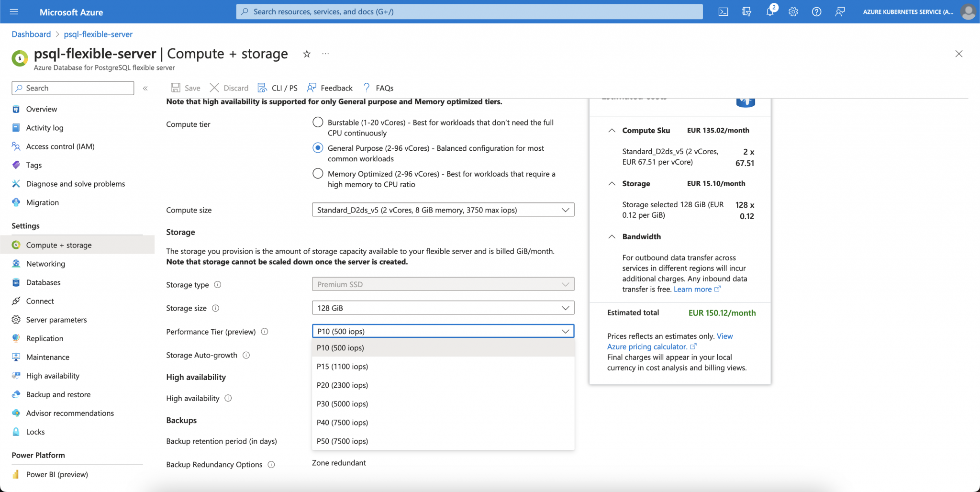The height and width of the screenshot is (492, 980).
Task: Open the notifications bell
Action: (x=770, y=11)
